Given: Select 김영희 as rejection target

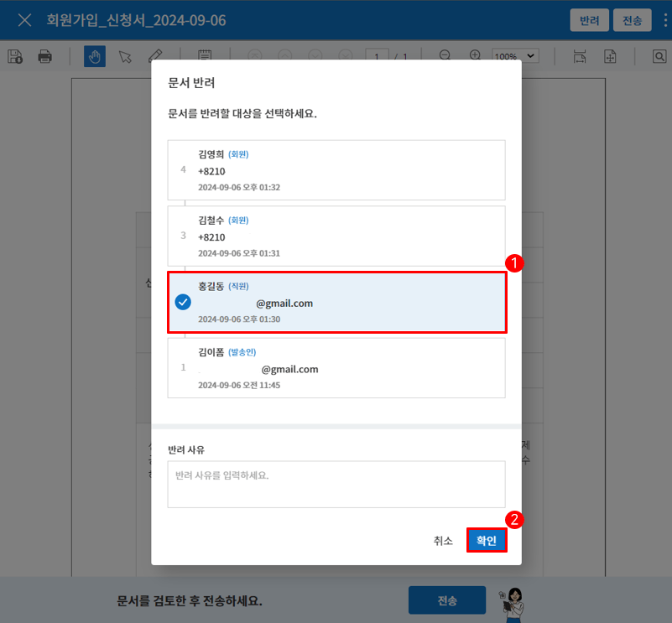Looking at the screenshot, I should pos(336,170).
